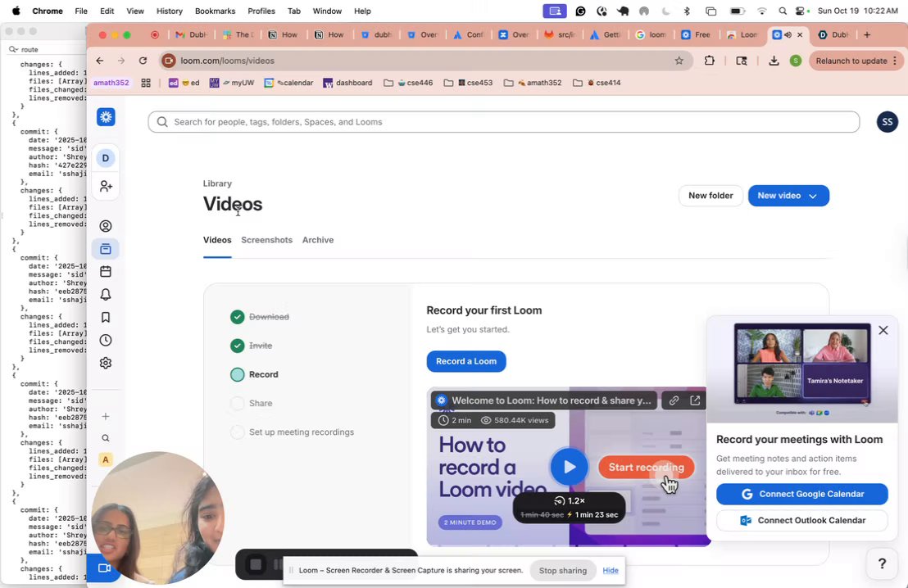Open the D workspace avatar
The width and height of the screenshot is (908, 588).
point(106,158)
